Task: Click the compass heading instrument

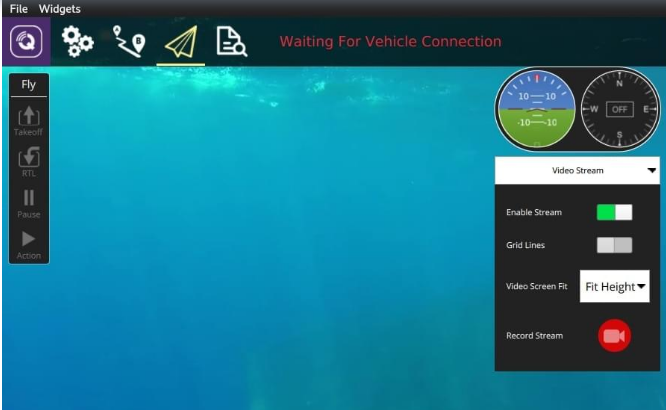Action: pos(619,108)
